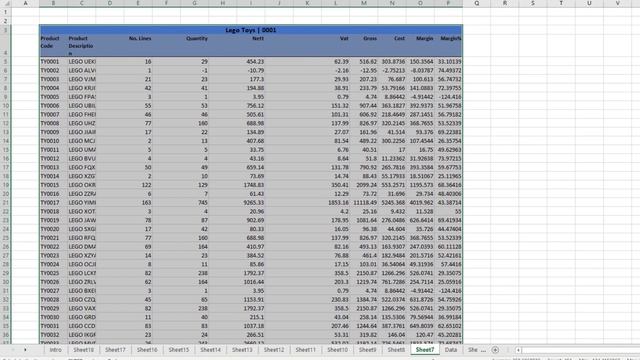Click No. Lines value 163 cell
Screen dimensions: 640x360
tap(138, 202)
